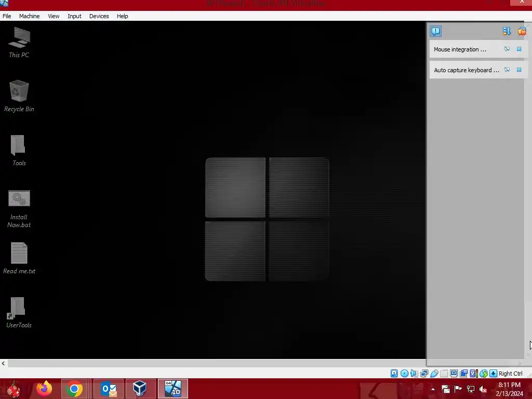Open the Help menu

(122, 16)
